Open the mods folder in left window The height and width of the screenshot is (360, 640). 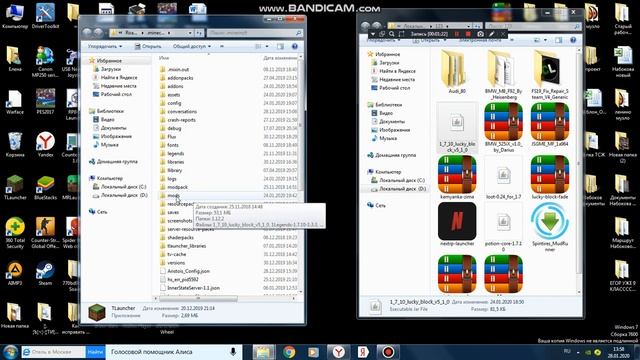click(173, 196)
